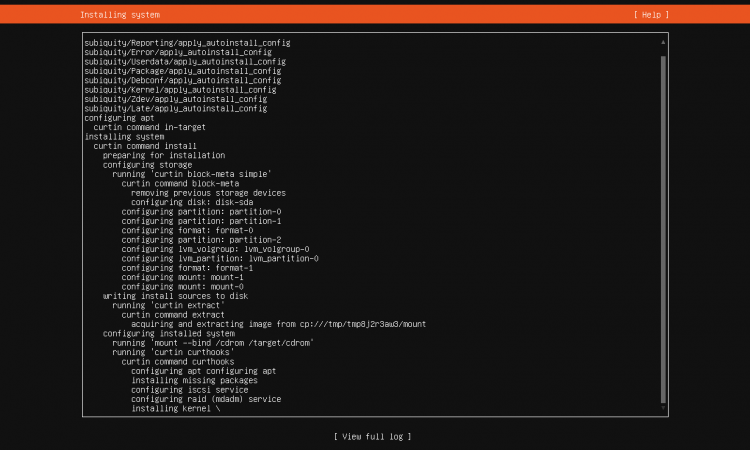
Task: Select 'subiquity/Kernel/apply_autoinstall_config' line
Action: point(180,90)
